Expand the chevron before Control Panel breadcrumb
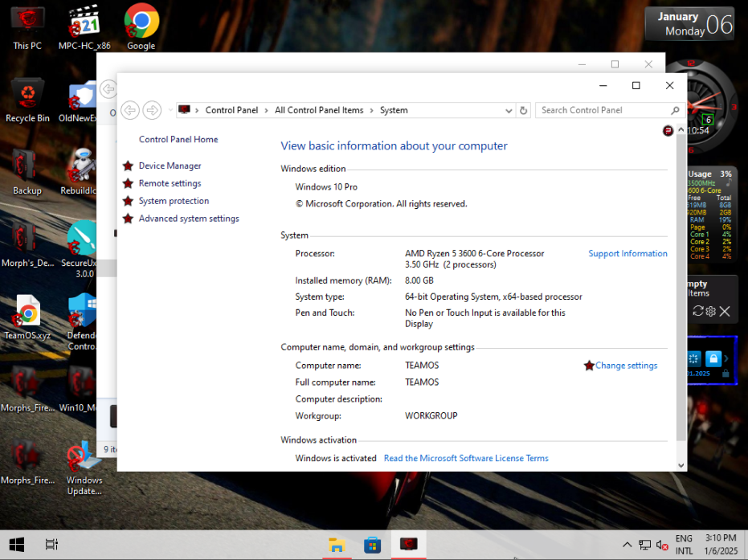This screenshot has height=560, width=748. (197, 111)
